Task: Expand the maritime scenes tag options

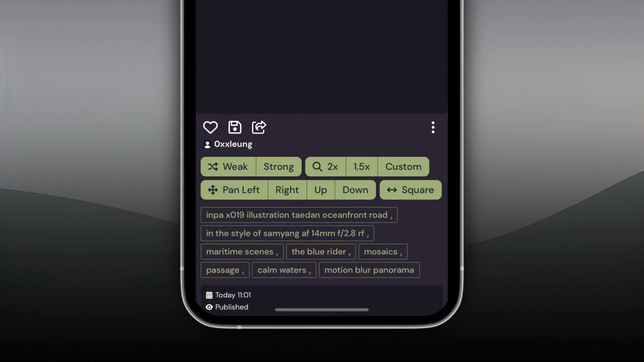Action: (x=243, y=251)
